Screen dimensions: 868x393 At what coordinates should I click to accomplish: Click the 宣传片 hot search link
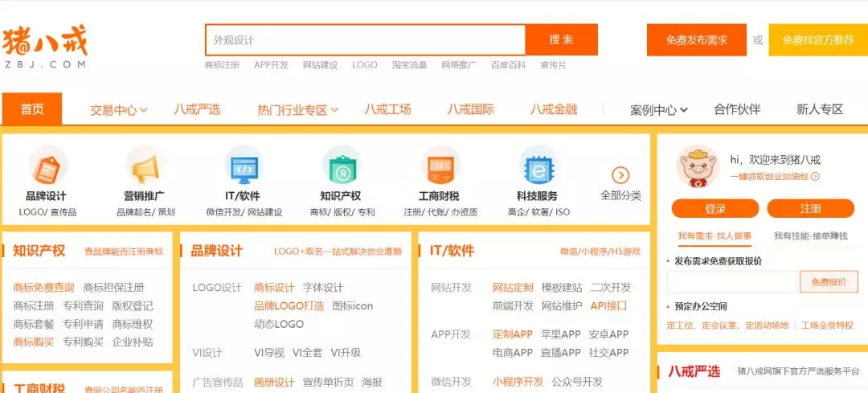coord(554,65)
